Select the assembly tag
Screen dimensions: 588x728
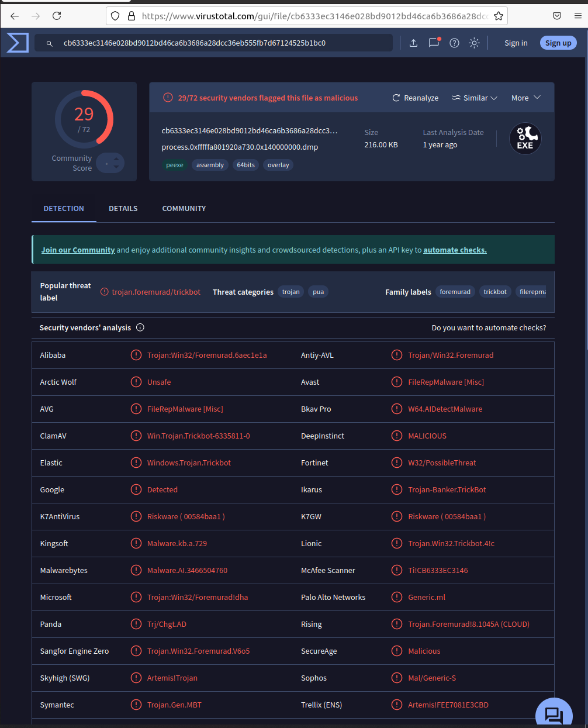coord(210,165)
